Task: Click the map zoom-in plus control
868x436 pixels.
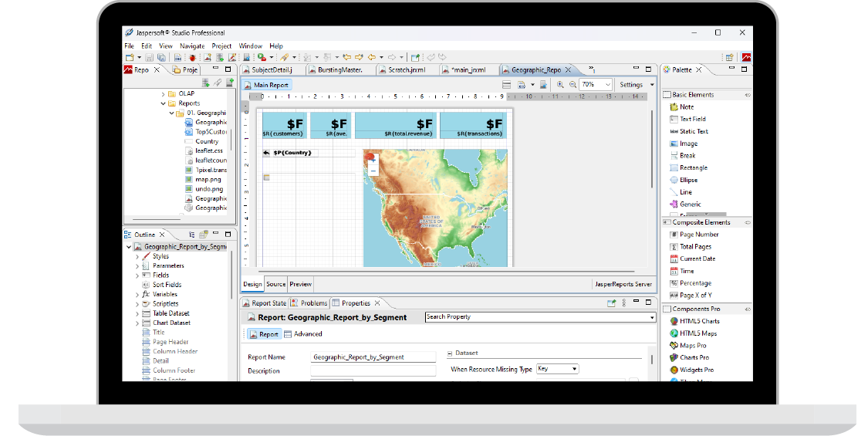Action: 373,161
